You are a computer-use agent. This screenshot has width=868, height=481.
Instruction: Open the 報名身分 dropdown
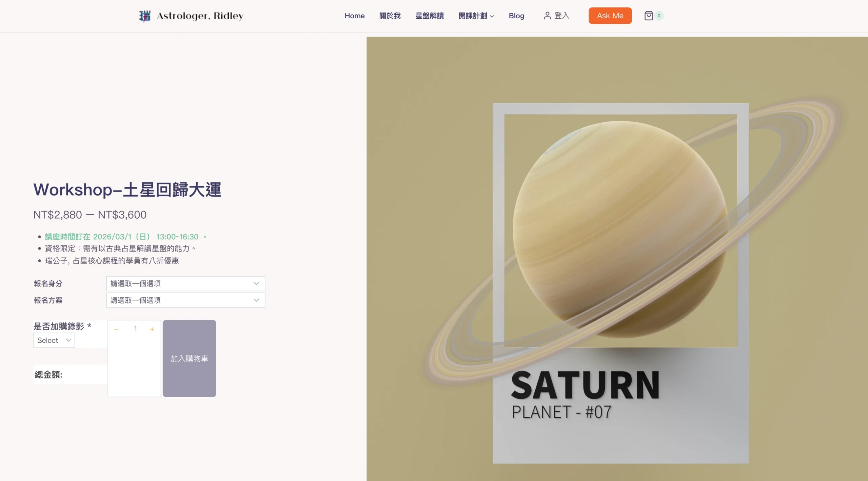pos(185,283)
